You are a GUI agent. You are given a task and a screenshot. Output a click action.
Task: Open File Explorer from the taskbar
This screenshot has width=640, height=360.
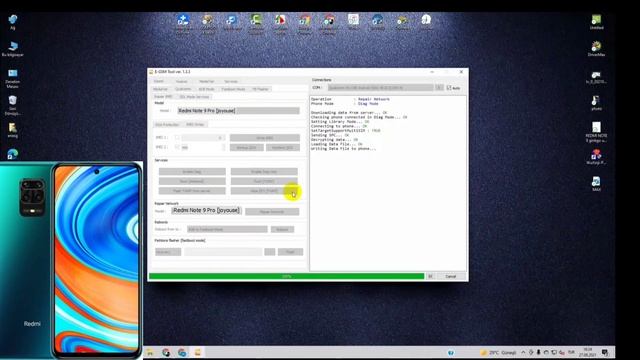pyautogui.click(x=150, y=352)
